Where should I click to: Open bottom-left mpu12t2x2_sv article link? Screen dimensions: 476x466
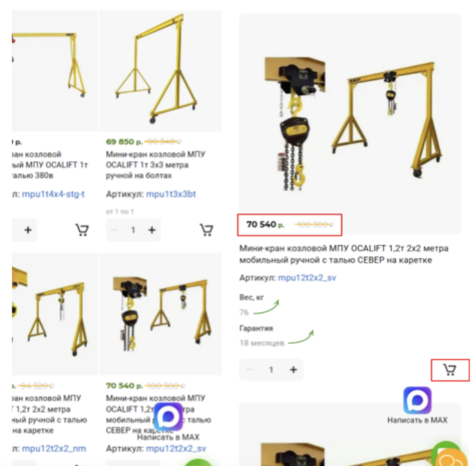[x=176, y=448]
